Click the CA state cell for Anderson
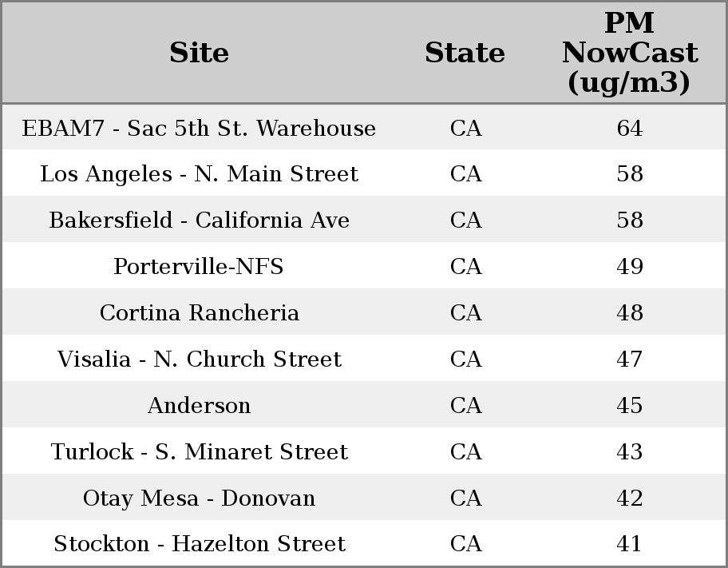The width and height of the screenshot is (728, 568). [x=465, y=406]
